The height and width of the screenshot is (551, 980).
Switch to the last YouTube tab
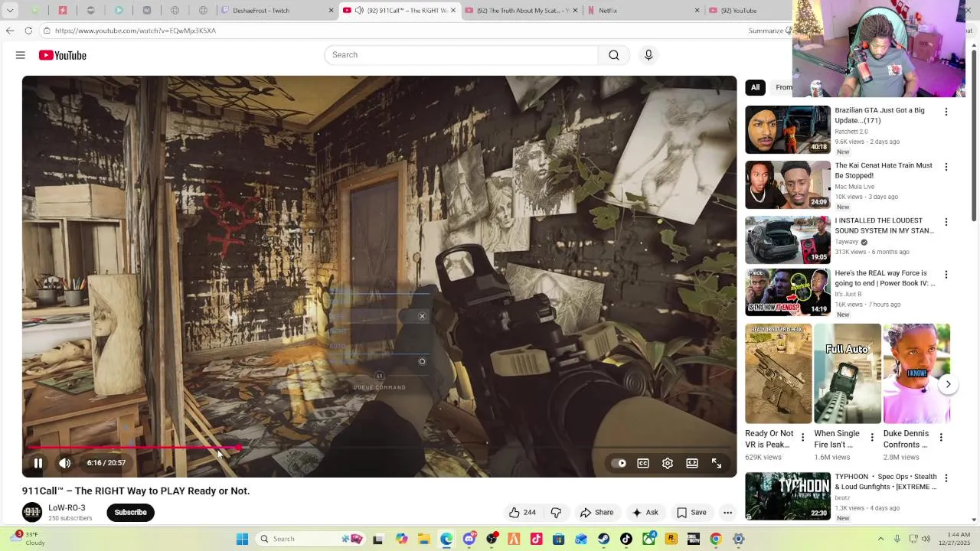click(750, 11)
